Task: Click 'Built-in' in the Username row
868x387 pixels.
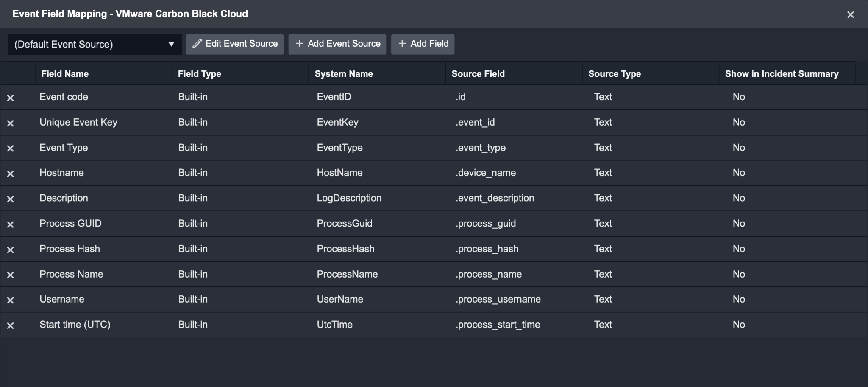Action: click(193, 299)
